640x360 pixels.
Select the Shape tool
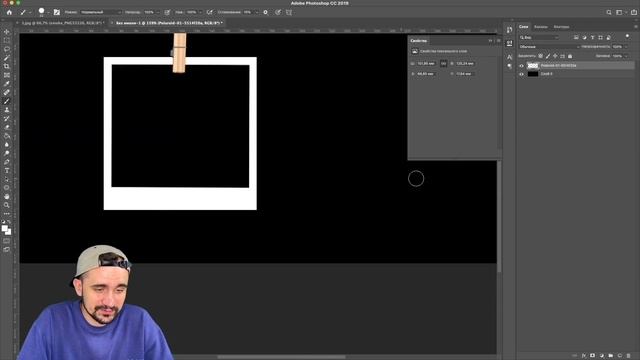[x=7, y=188]
